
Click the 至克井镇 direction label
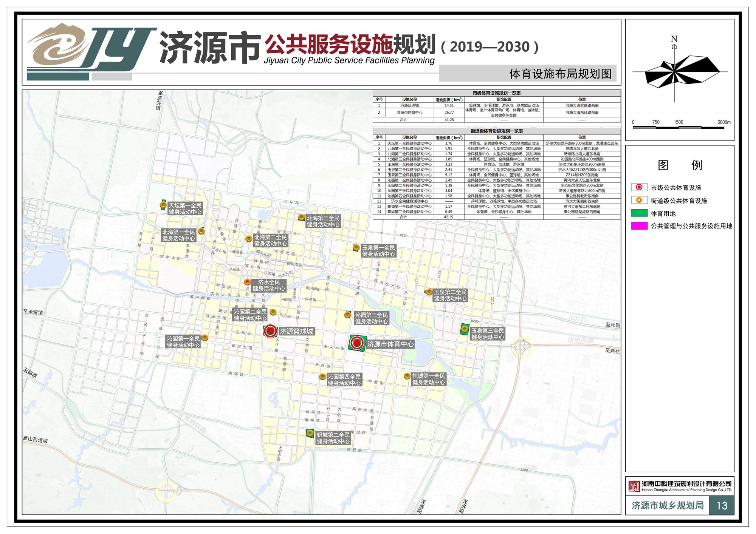[x=160, y=100]
